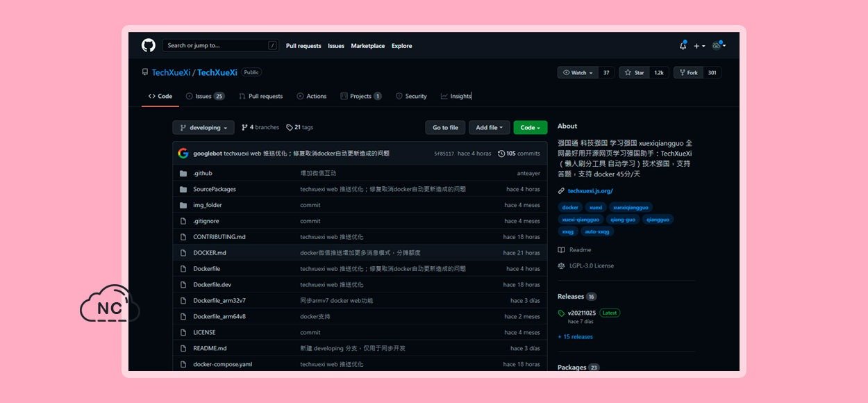
Task: Show the '+ 15 releases' link
Action: click(575, 337)
